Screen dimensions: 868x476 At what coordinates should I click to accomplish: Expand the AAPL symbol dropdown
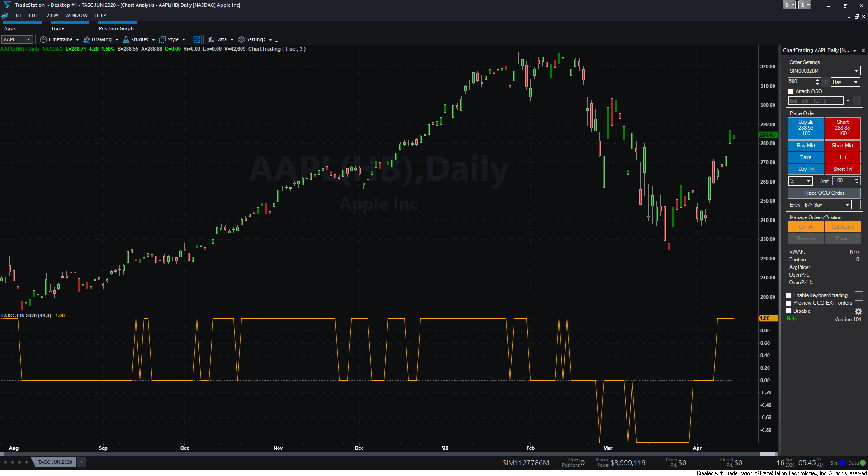(28, 40)
